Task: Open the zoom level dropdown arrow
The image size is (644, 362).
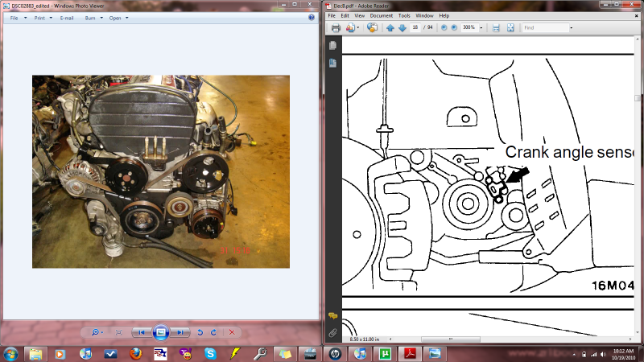Action: pyautogui.click(x=481, y=28)
